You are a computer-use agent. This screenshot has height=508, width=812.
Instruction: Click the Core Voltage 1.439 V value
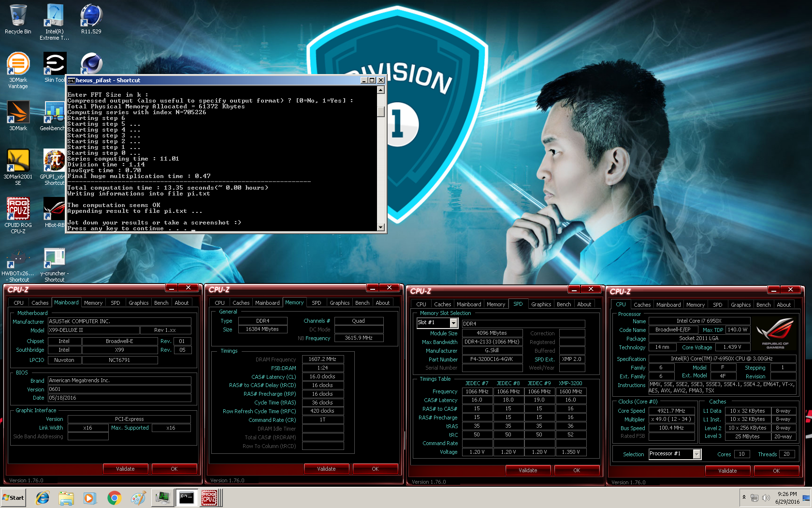tap(732, 347)
